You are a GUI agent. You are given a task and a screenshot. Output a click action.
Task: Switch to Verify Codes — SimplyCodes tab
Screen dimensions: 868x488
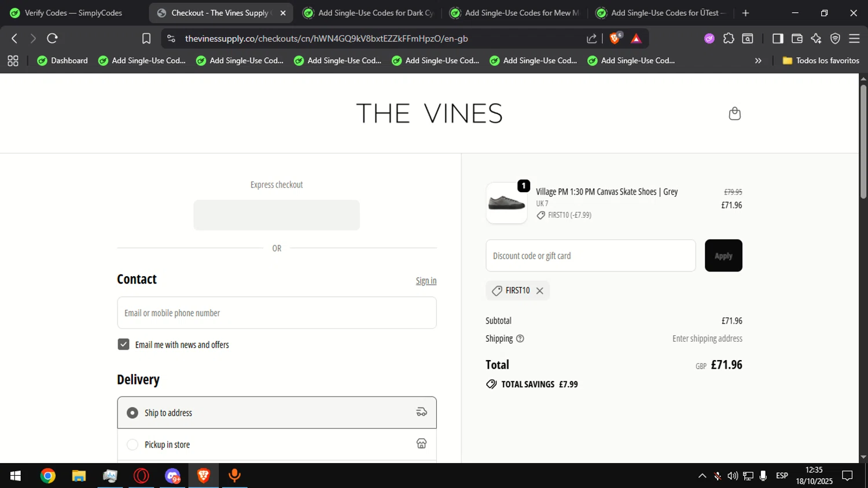click(73, 13)
